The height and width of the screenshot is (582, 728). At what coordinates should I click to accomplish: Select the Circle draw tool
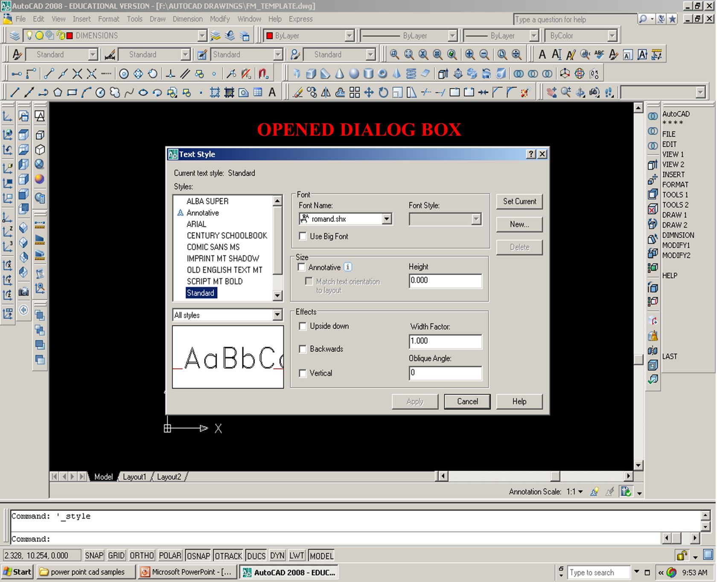(x=100, y=92)
